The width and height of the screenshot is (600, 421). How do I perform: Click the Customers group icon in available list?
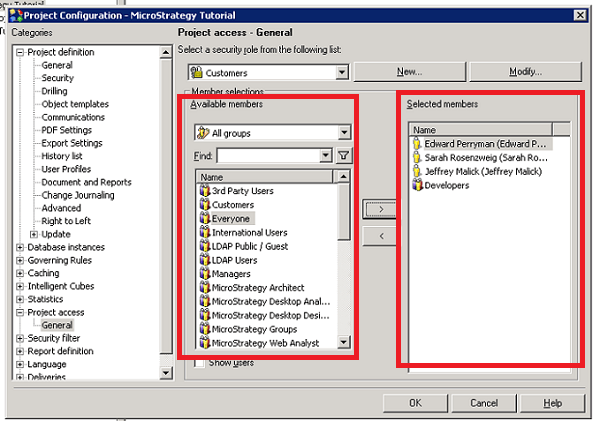tap(205, 204)
